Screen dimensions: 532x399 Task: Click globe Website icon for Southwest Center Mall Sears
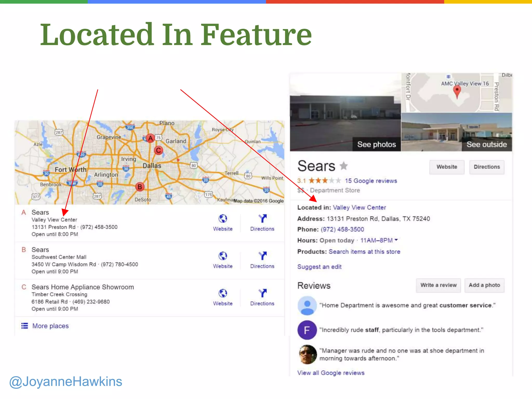pyautogui.click(x=223, y=256)
